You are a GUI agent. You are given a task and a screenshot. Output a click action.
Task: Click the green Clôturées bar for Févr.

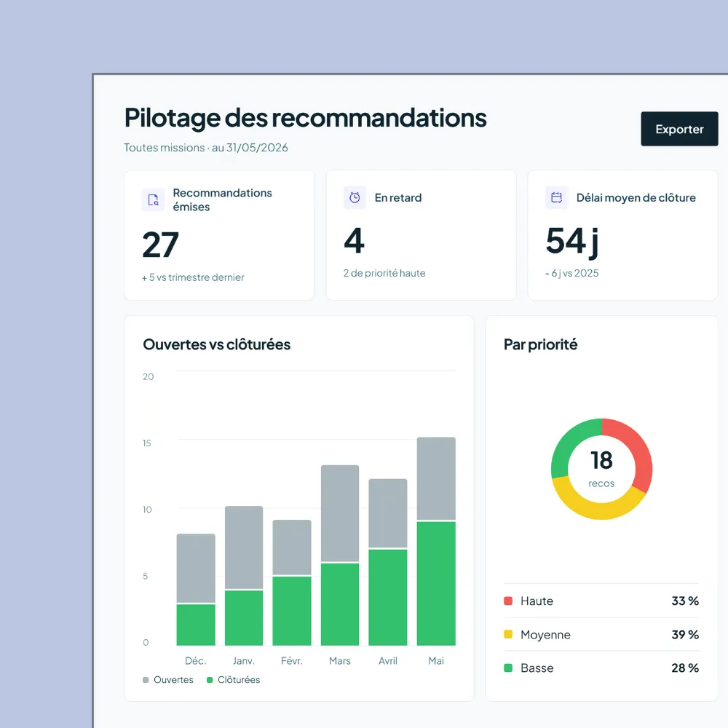click(x=292, y=611)
